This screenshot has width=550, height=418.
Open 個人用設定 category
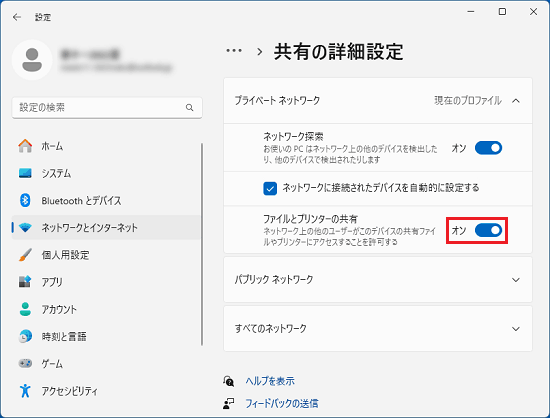tap(106, 255)
